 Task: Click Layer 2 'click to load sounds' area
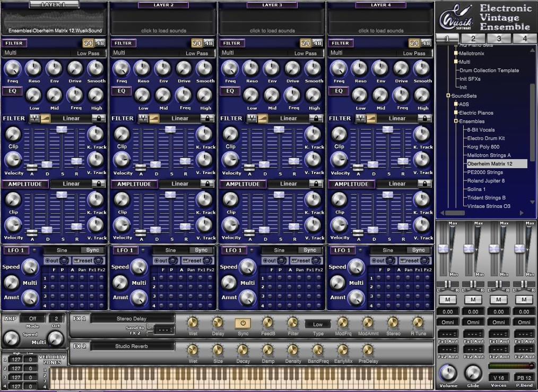click(x=163, y=22)
